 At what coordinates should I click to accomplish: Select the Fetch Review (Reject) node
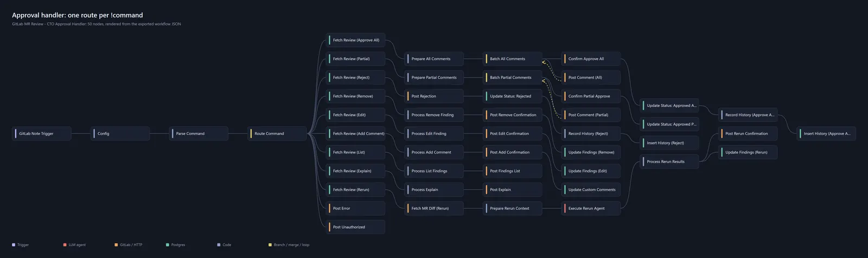pyautogui.click(x=355, y=78)
